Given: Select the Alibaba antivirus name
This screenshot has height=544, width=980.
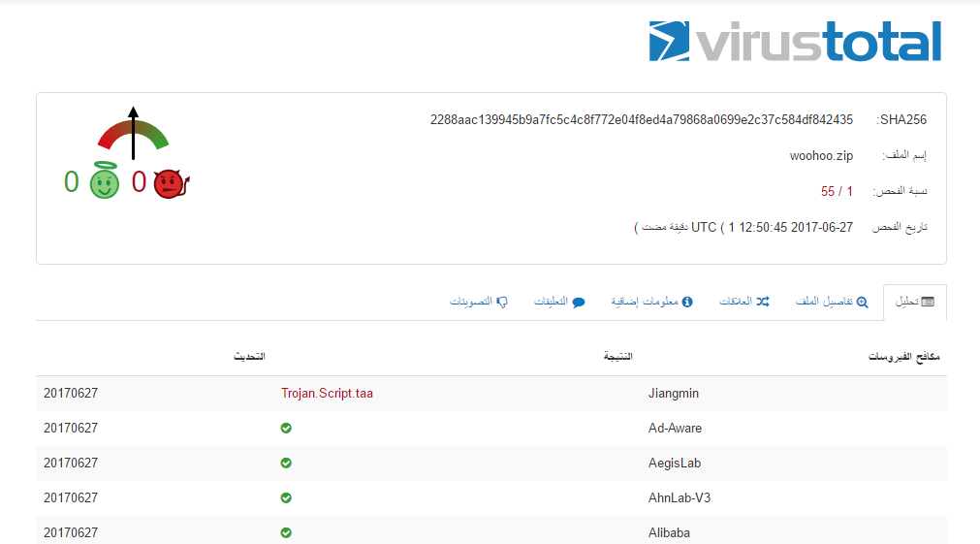Looking at the screenshot, I should 670,533.
